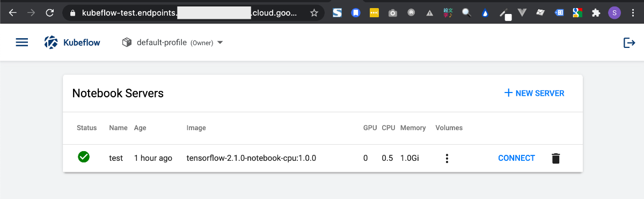
Task: Connect to the test notebook
Action: click(516, 158)
